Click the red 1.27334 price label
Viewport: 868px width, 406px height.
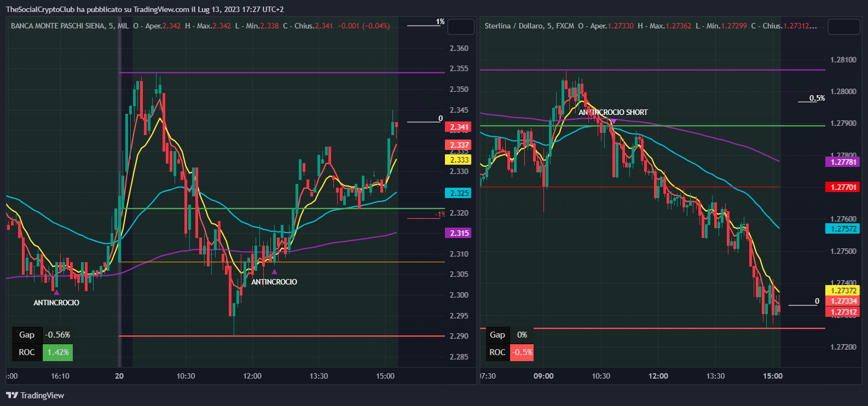(842, 301)
